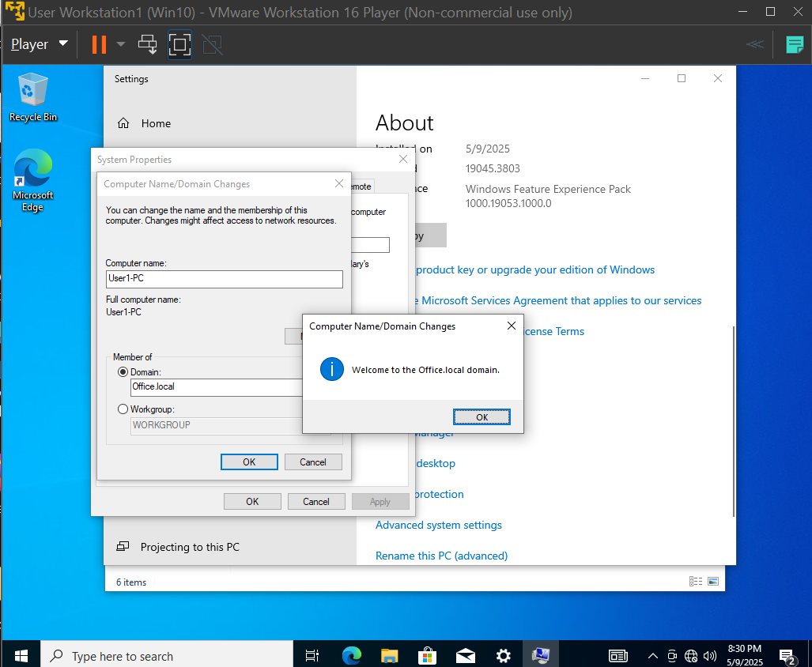This screenshot has height=667, width=812.
Task: Click the network globe tray icon
Action: (691, 656)
